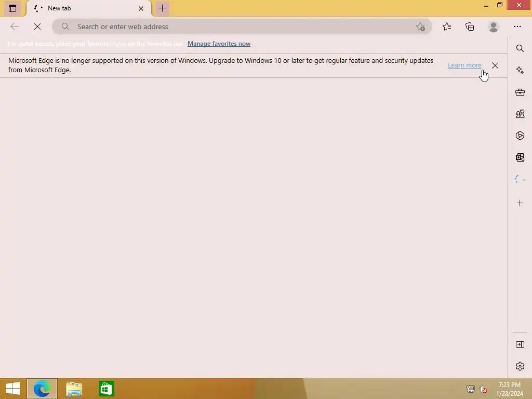Click Manage favorites now link
The image size is (532, 399).
click(x=219, y=44)
